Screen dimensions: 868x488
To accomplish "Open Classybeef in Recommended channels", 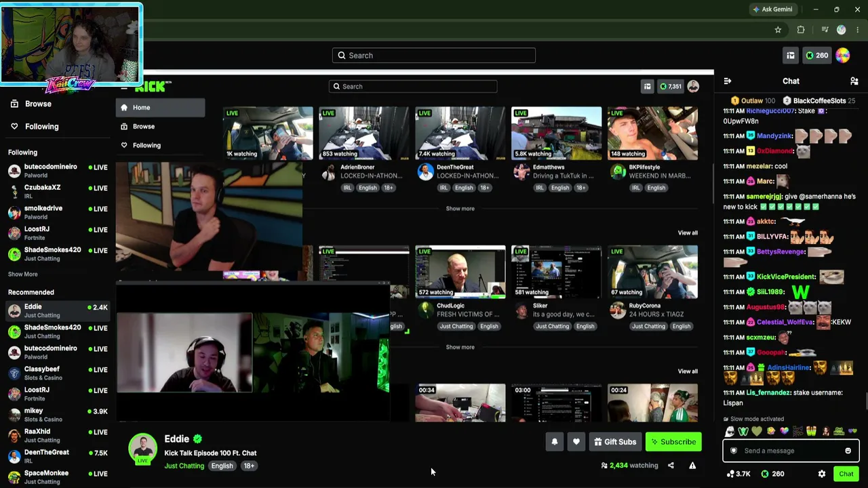I will (58, 373).
